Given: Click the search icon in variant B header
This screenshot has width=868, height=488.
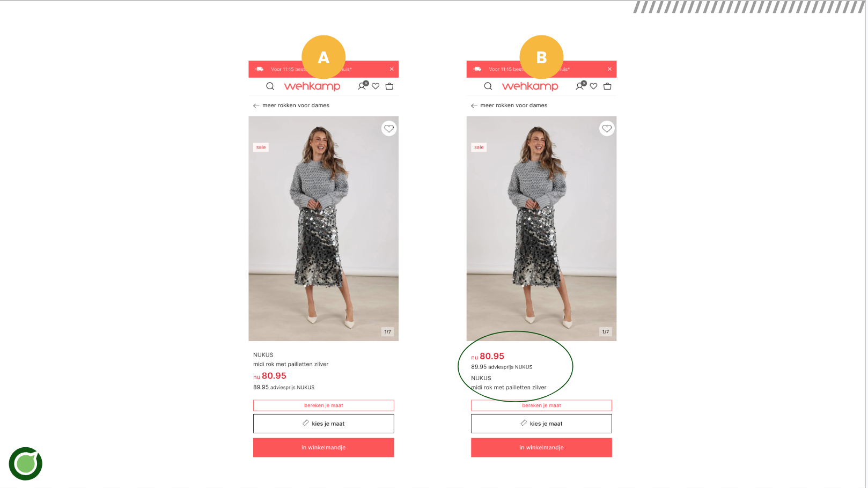Looking at the screenshot, I should [x=488, y=86].
